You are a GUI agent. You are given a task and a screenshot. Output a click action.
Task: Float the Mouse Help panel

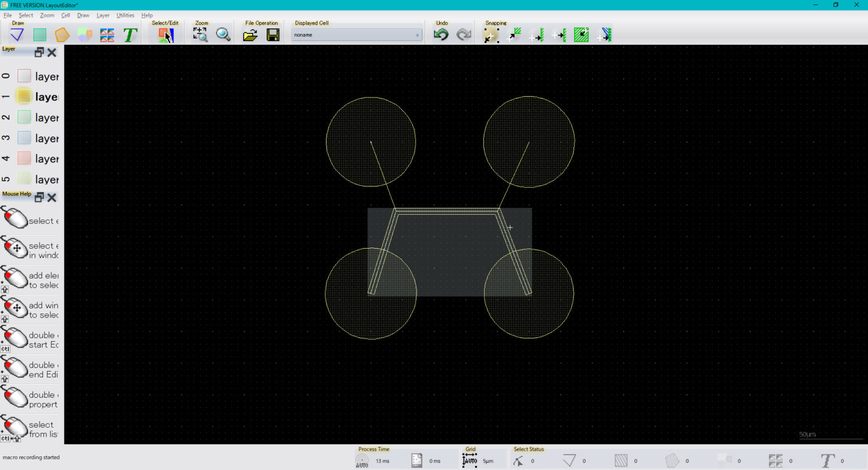point(39,197)
